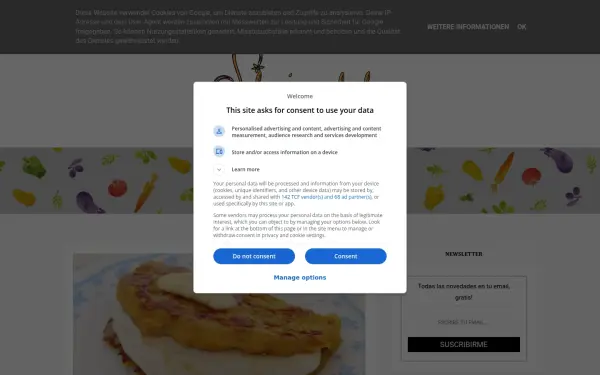
Task: Click the store on device icon
Action: tap(219, 152)
